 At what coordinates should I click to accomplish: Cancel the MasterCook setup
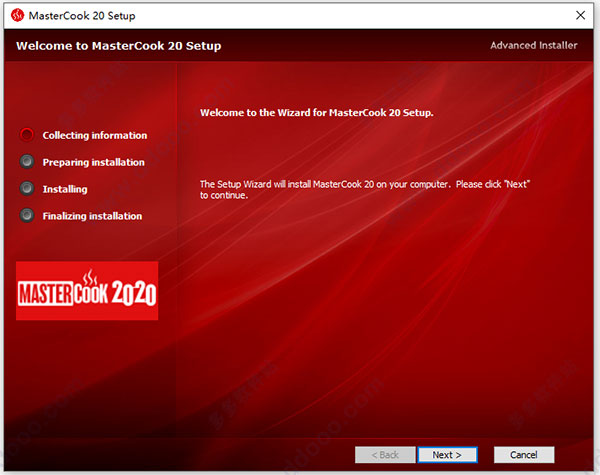click(523, 455)
